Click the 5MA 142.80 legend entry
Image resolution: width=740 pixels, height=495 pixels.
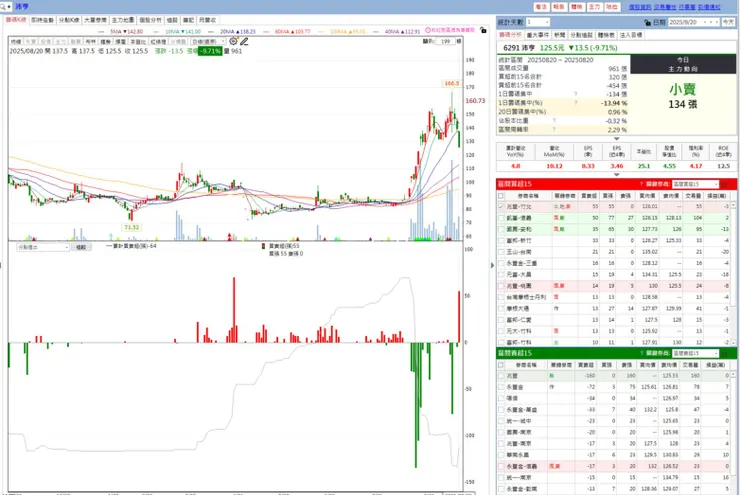pyautogui.click(x=126, y=32)
